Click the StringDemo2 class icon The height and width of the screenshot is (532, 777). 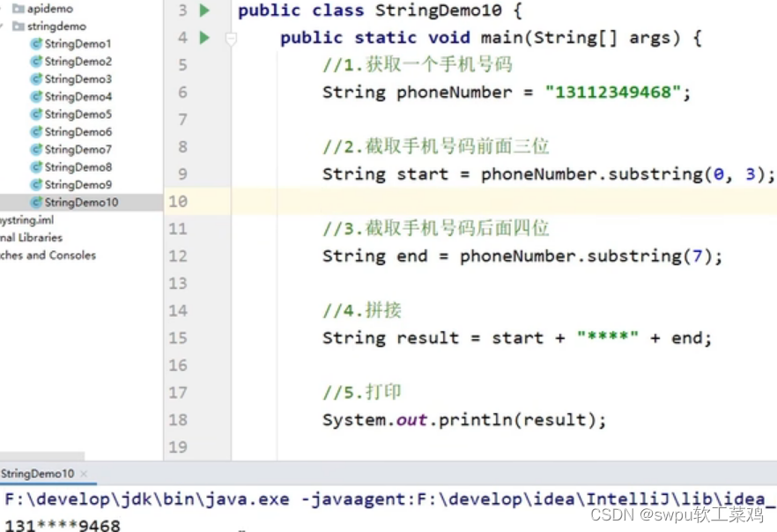click(35, 62)
